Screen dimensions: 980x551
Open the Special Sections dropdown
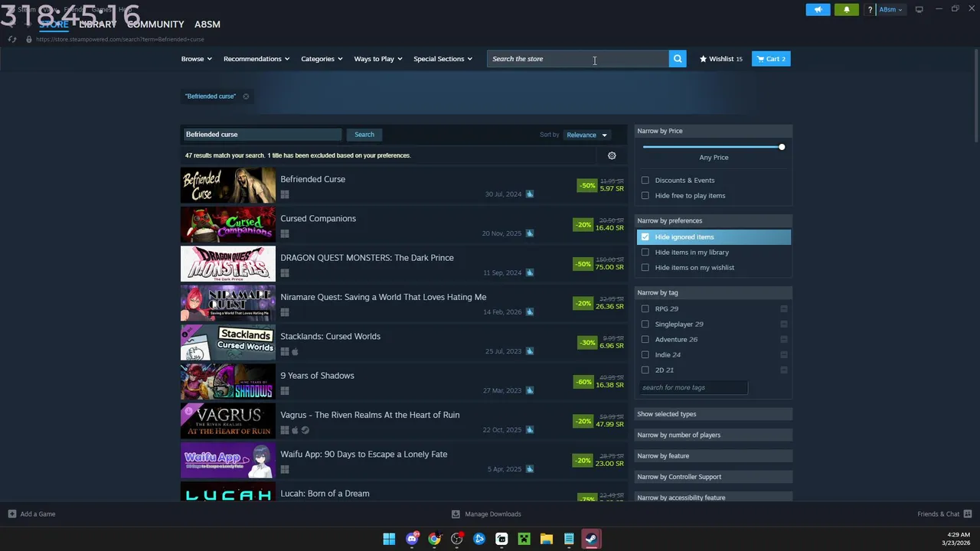coord(443,59)
